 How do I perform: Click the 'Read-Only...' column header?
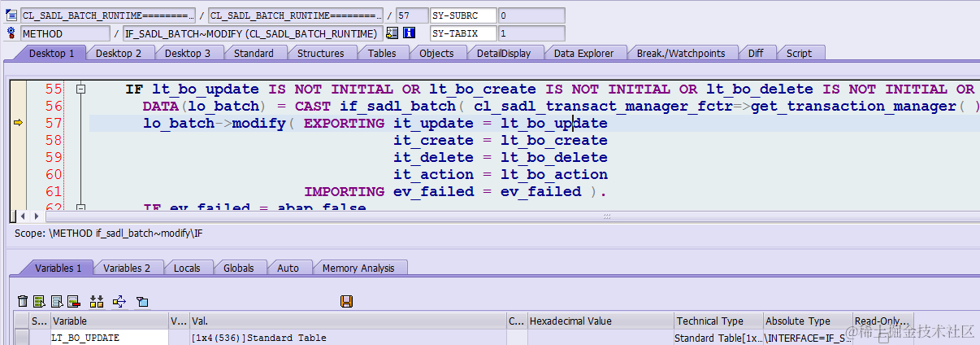coord(882,321)
